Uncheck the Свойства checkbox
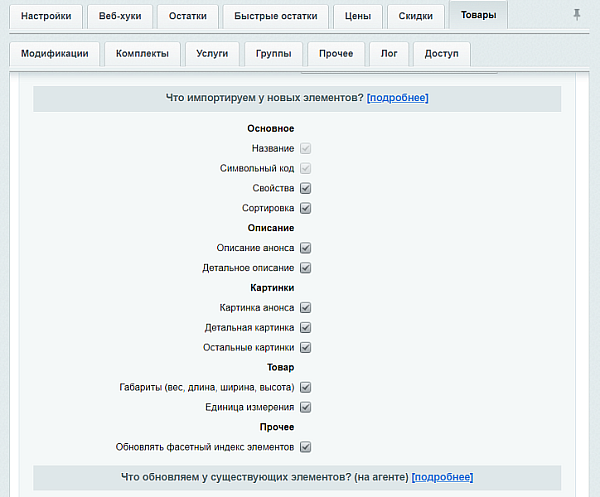Image resolution: width=600 pixels, height=497 pixels. (306, 188)
